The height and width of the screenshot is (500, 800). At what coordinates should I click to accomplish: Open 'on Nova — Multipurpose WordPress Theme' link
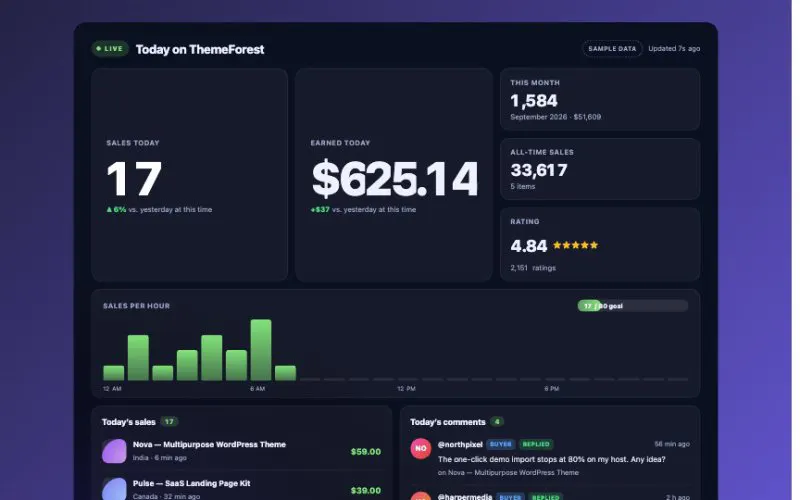[508, 472]
